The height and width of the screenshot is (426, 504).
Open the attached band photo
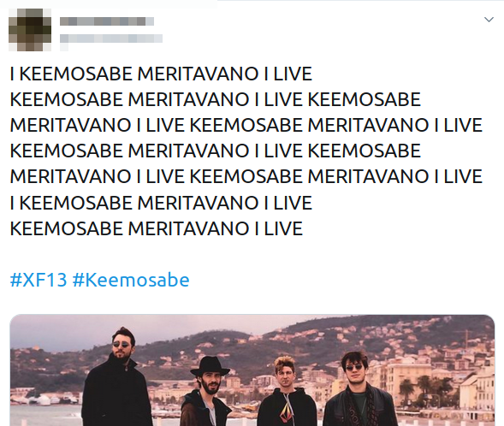[252, 370]
